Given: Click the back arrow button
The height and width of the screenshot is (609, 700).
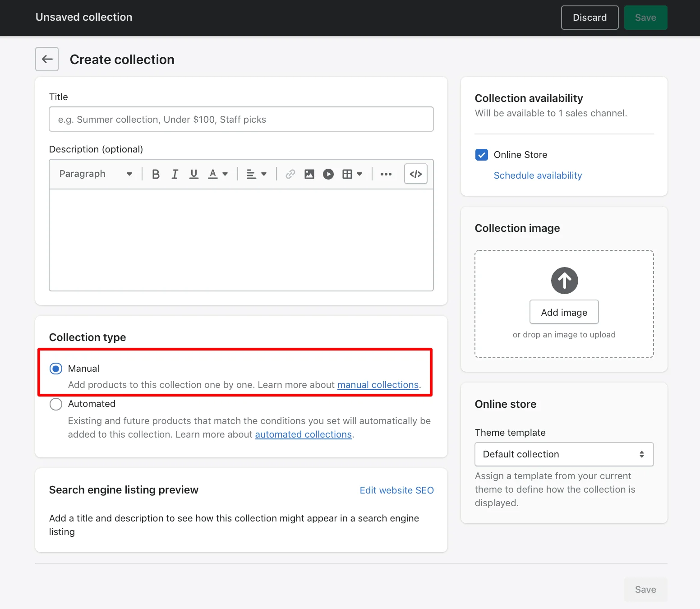Looking at the screenshot, I should (x=47, y=59).
